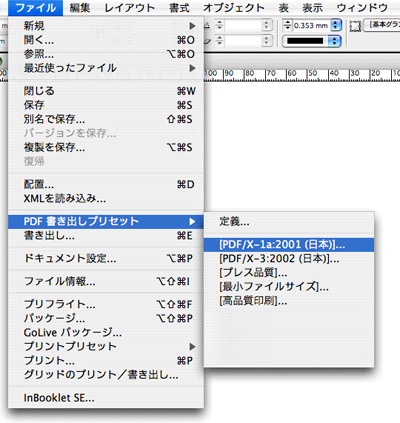Open ファイル情報... entry
The width and height of the screenshot is (400, 423).
106,282
